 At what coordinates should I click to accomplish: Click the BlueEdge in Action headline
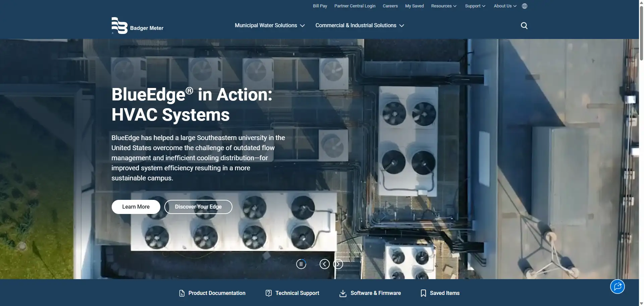coord(192,104)
